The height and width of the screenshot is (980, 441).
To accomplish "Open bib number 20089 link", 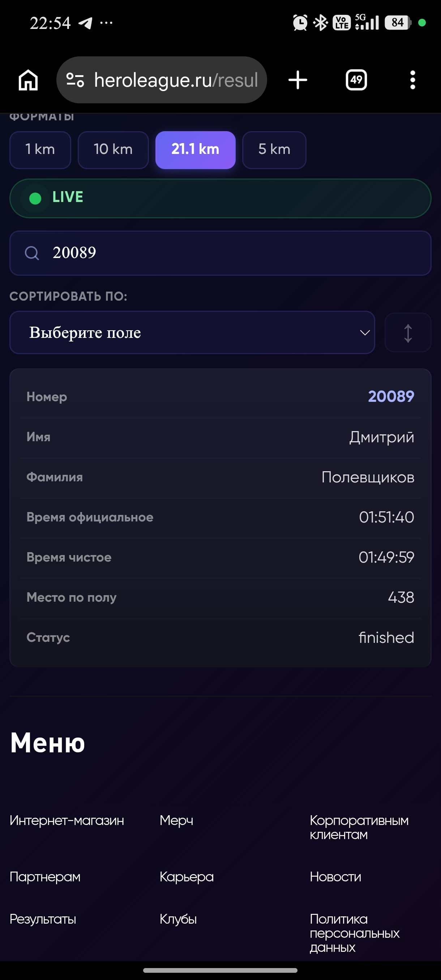I will point(391,396).
